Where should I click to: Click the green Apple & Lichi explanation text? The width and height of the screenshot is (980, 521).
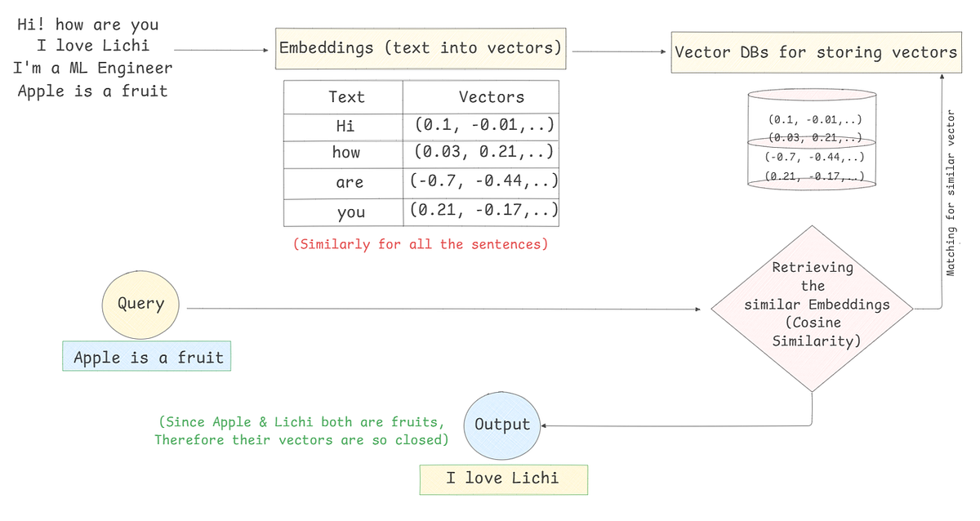301,431
